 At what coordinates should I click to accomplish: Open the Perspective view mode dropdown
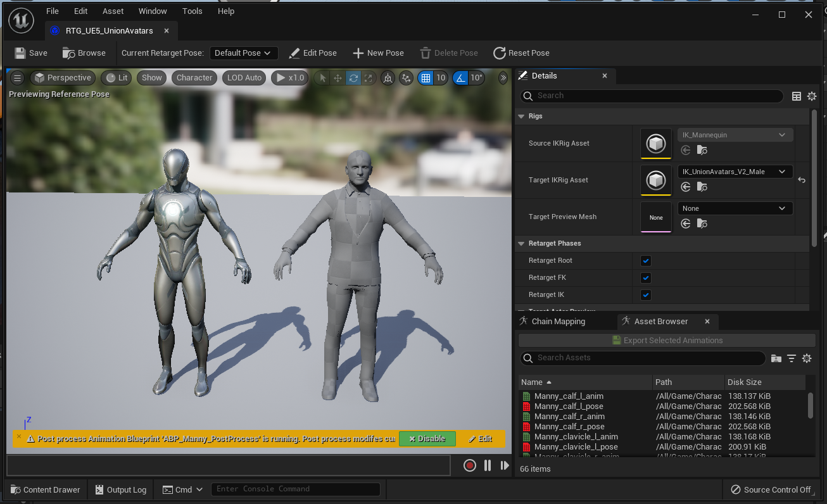pos(63,78)
